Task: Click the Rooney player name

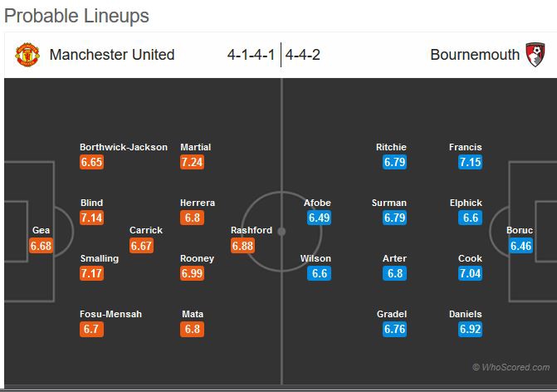Action: [x=197, y=258]
